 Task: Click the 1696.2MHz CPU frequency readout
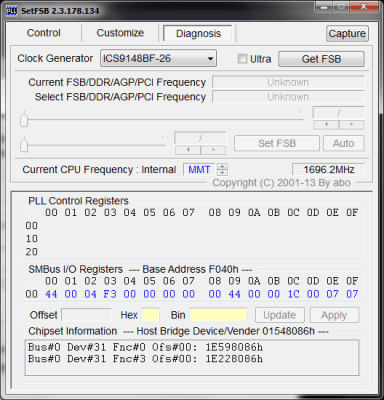click(x=328, y=170)
